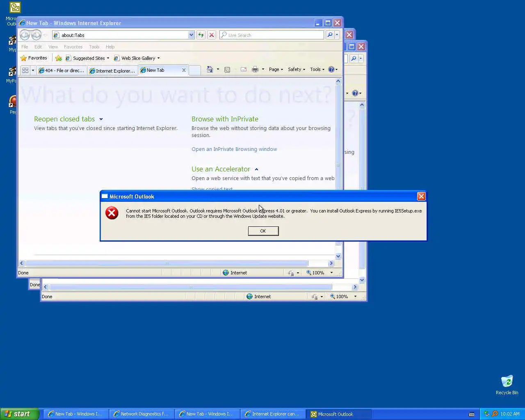Viewport: 525px width, 420px height.
Task: Open the Edit menu
Action: [38, 47]
